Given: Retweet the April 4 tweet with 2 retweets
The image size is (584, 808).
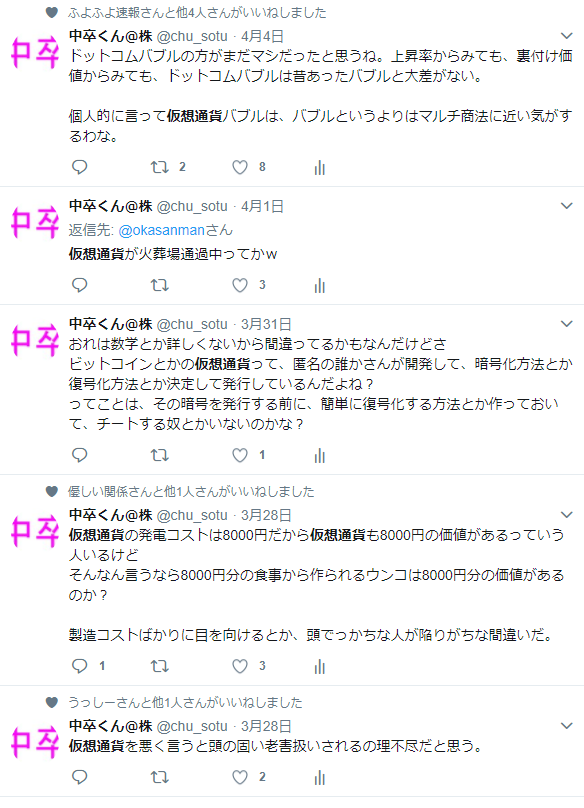Looking at the screenshot, I should point(159,167).
